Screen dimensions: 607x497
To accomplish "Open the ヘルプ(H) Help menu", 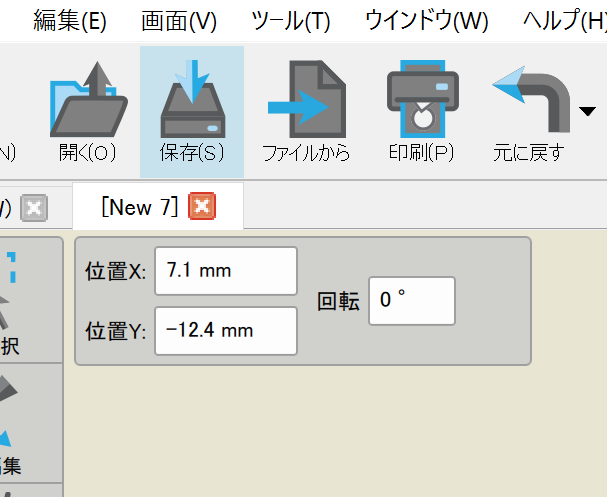I will click(x=564, y=20).
